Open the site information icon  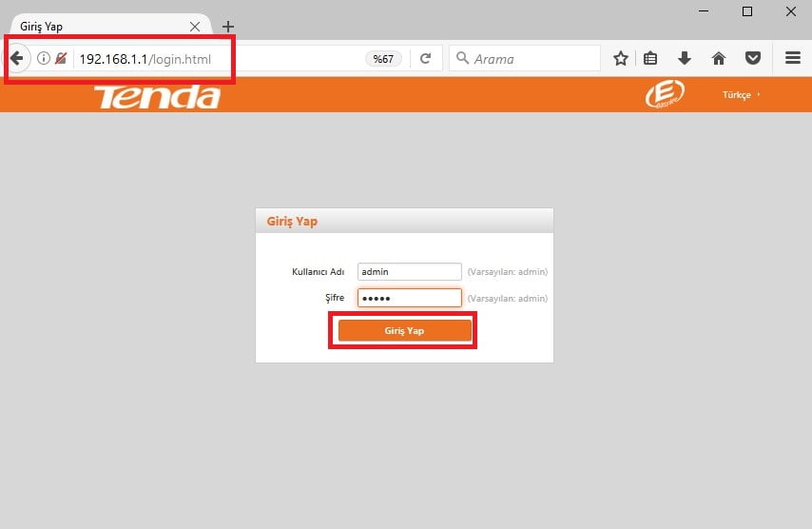click(43, 59)
